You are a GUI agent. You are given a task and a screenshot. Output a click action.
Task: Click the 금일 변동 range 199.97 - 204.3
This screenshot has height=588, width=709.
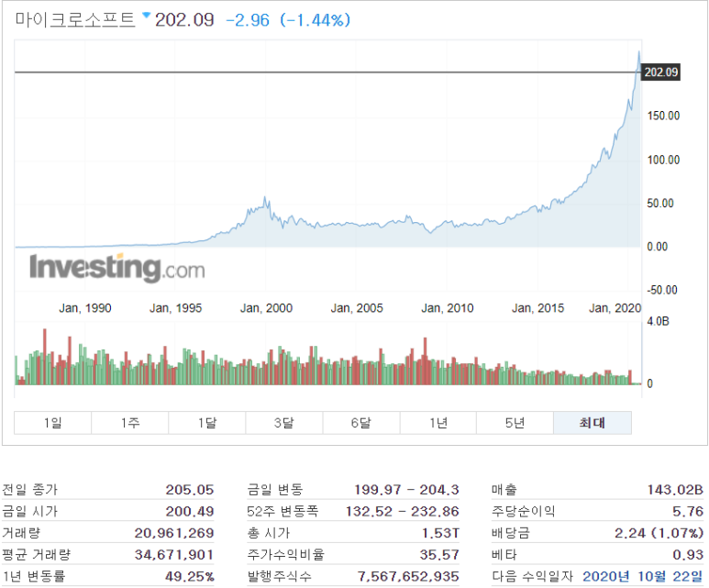[406, 490]
